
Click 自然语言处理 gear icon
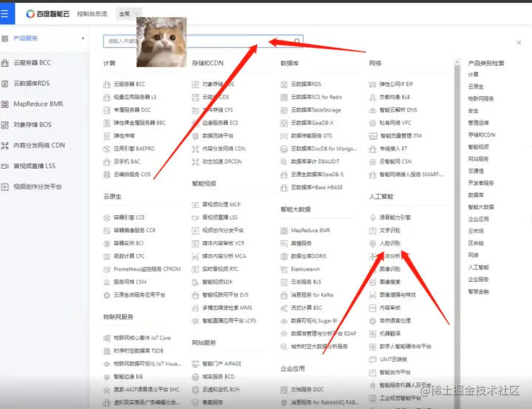click(x=372, y=321)
